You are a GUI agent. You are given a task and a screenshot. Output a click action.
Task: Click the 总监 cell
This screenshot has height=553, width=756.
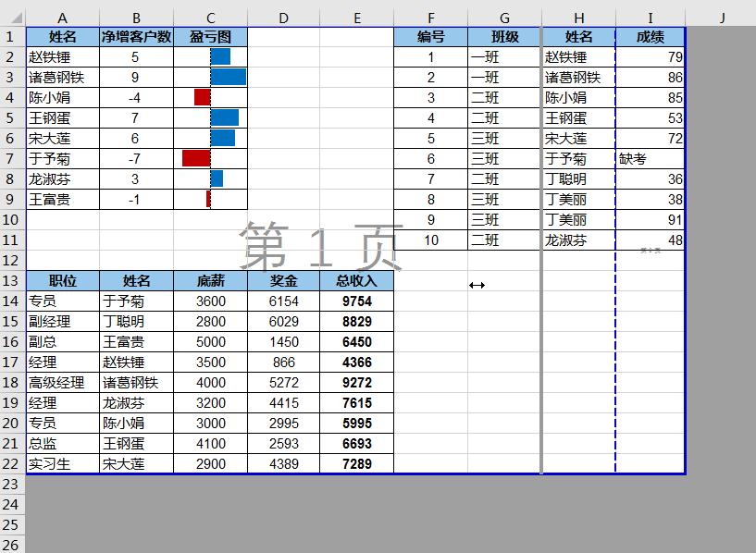(63, 444)
